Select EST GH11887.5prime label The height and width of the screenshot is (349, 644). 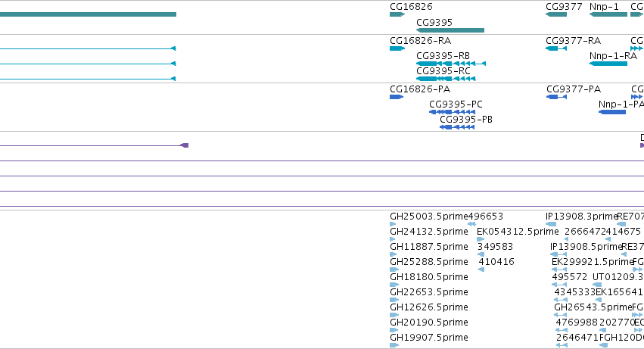[x=429, y=247]
